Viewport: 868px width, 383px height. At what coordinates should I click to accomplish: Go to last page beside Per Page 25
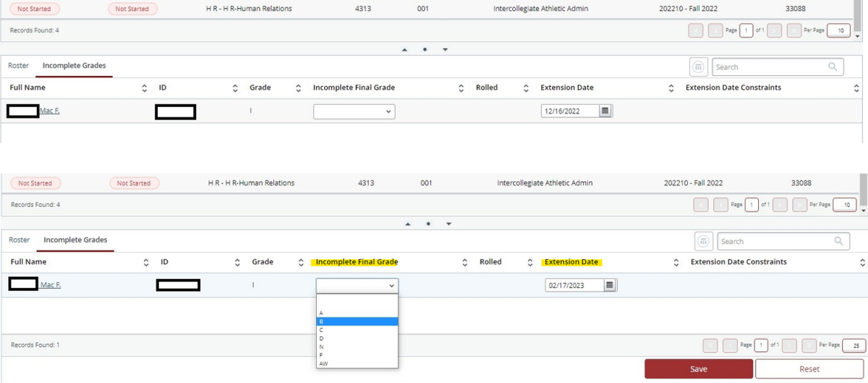pyautogui.click(x=807, y=345)
